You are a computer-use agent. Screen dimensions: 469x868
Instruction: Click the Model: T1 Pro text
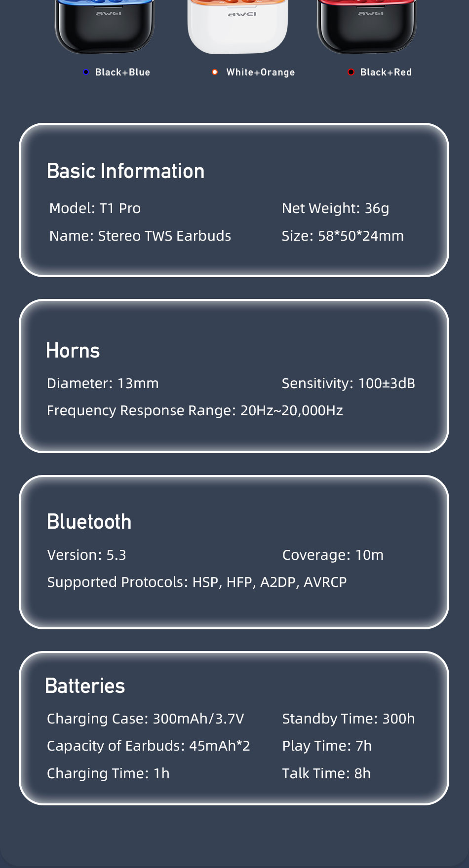[95, 208]
